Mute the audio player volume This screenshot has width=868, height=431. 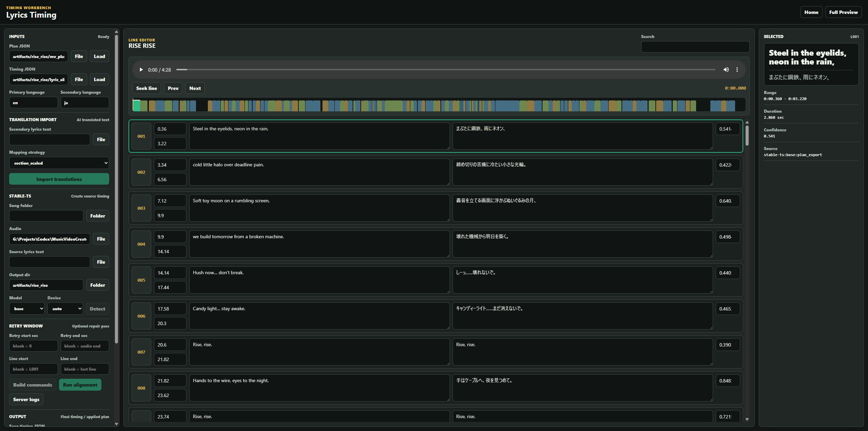point(726,70)
